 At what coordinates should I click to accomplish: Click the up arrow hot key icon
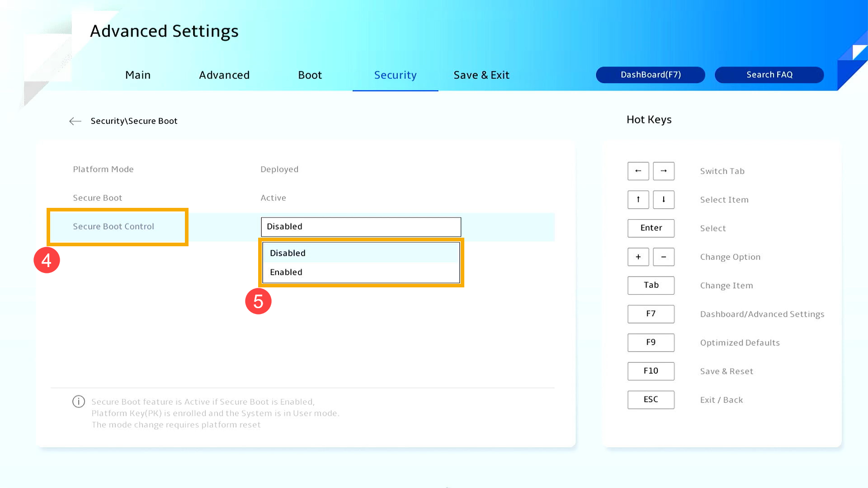point(638,200)
